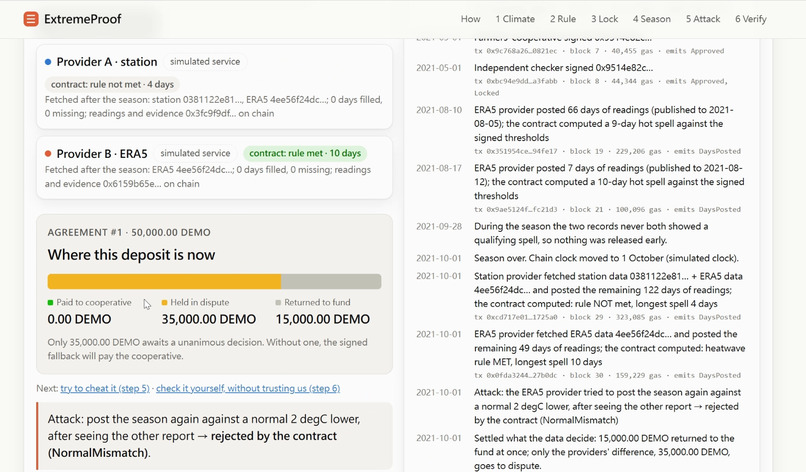Click the 'Attack: the ERA5 provider tried' log entry

tap(607, 406)
